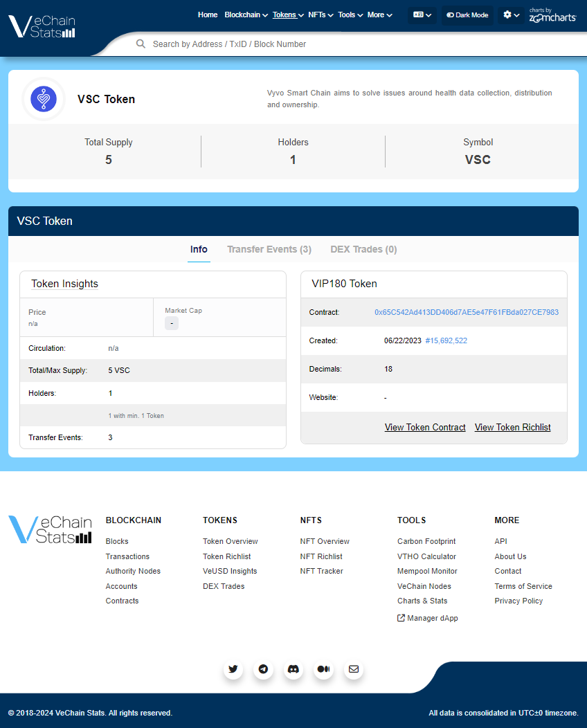Select the Info tab
The image size is (587, 728).
pyautogui.click(x=199, y=249)
